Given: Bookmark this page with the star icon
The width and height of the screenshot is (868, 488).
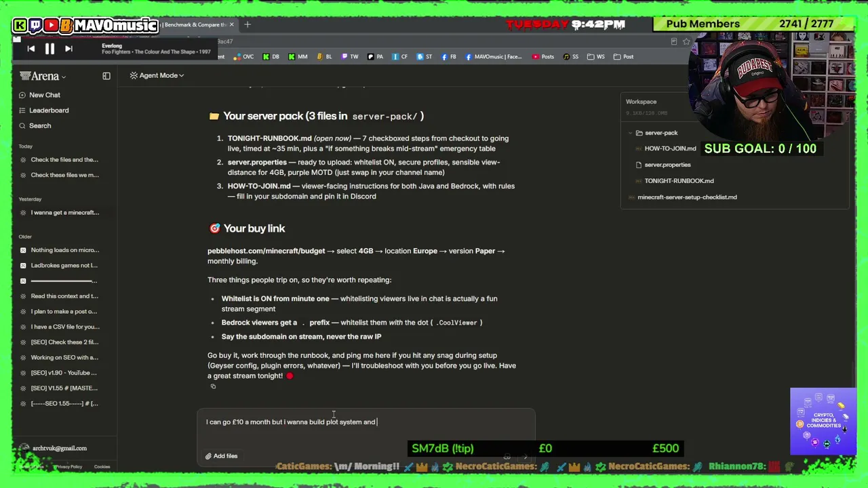Looking at the screenshot, I should tap(686, 41).
